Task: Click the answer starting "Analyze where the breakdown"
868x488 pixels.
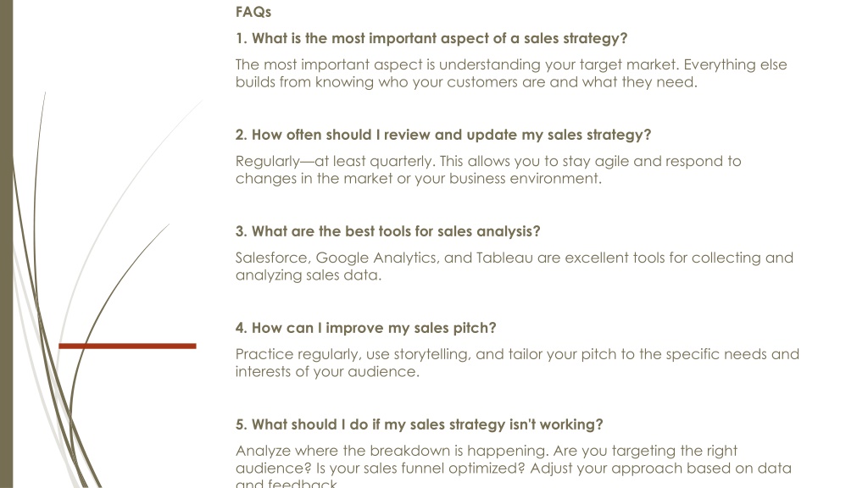Action: [513, 465]
